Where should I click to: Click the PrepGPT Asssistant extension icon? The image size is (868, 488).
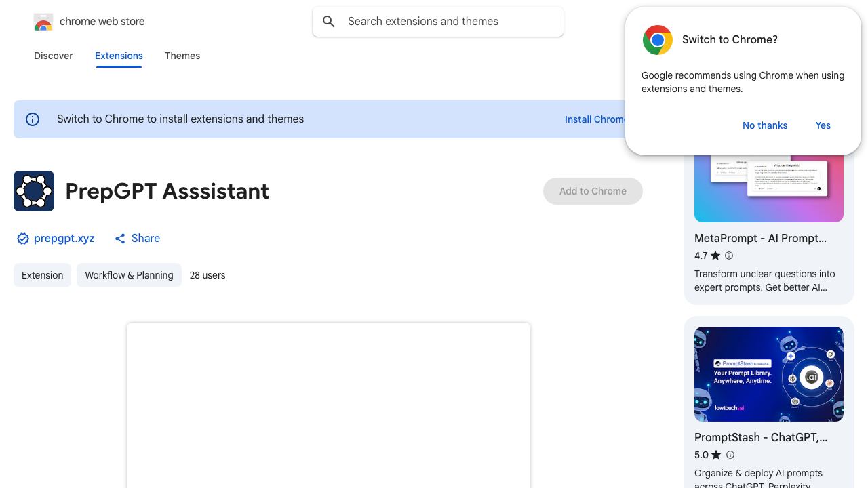point(34,191)
